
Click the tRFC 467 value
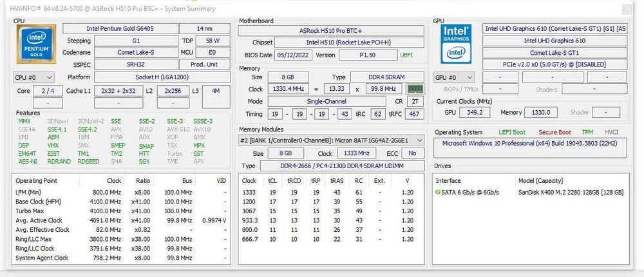pos(414,114)
